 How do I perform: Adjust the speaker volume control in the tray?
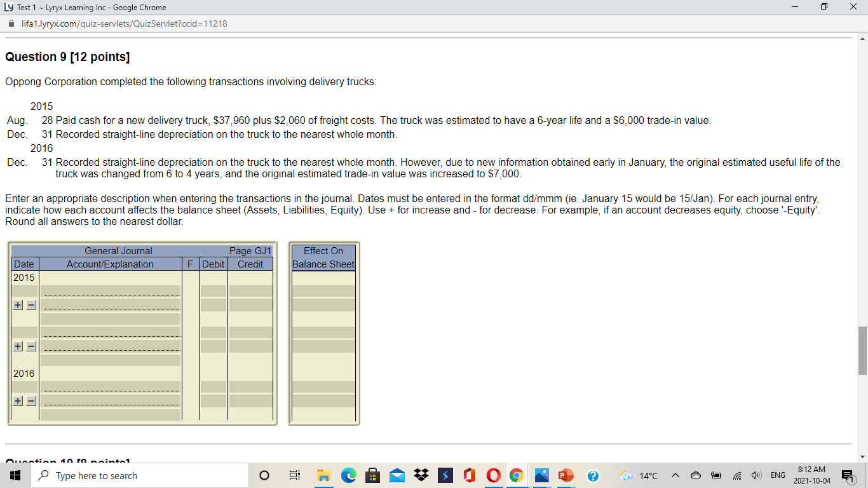756,475
